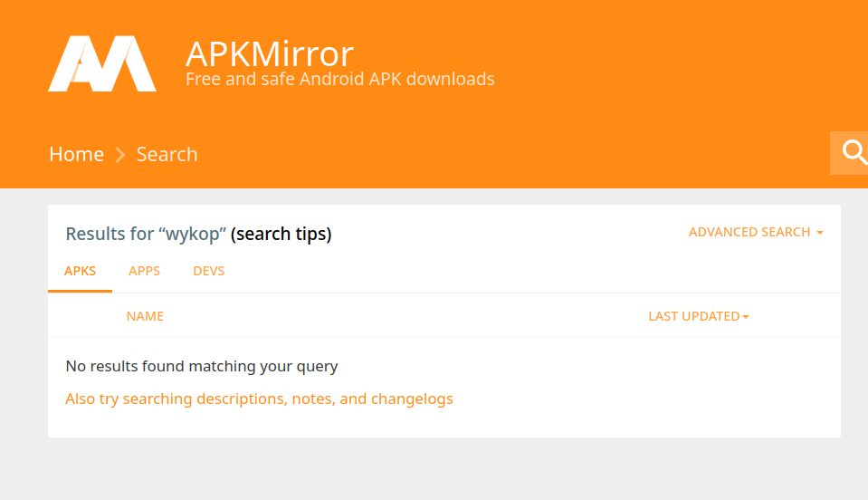
Task: Click the Results for "wykop" heading
Action: pyautogui.click(x=146, y=234)
